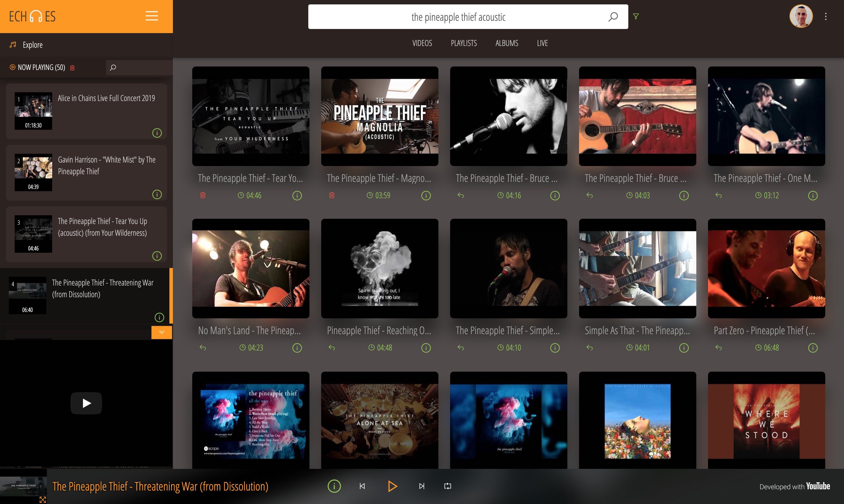
Task: Click the hamburger menu icon in the top left
Action: (x=151, y=16)
